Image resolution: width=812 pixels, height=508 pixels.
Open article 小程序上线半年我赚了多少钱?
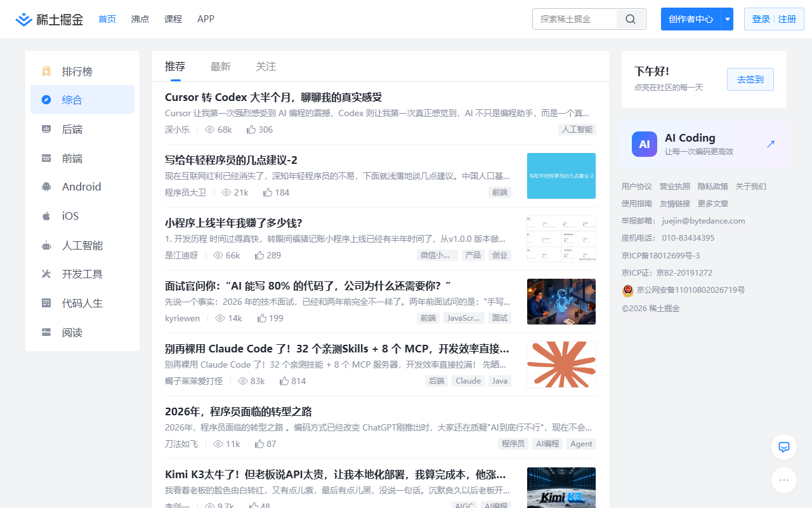pos(233,223)
